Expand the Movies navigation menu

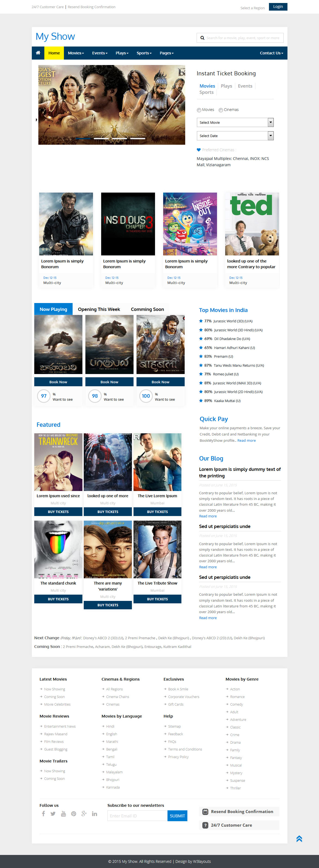[x=76, y=53]
